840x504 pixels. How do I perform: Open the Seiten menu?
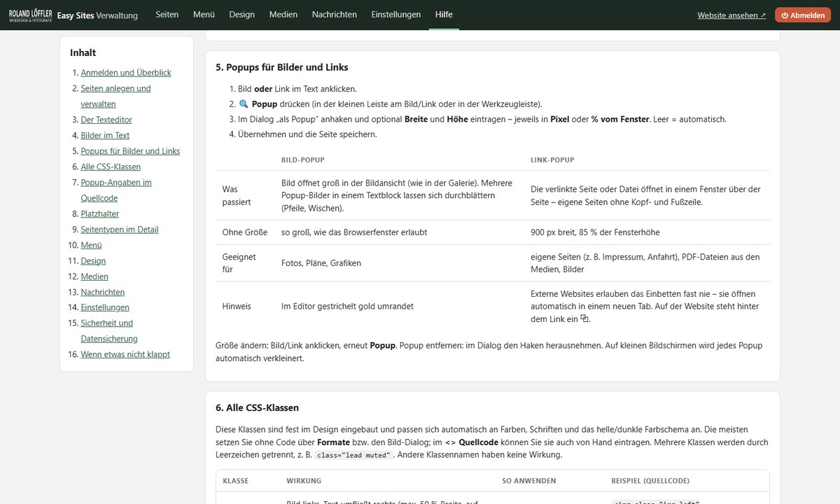[167, 15]
